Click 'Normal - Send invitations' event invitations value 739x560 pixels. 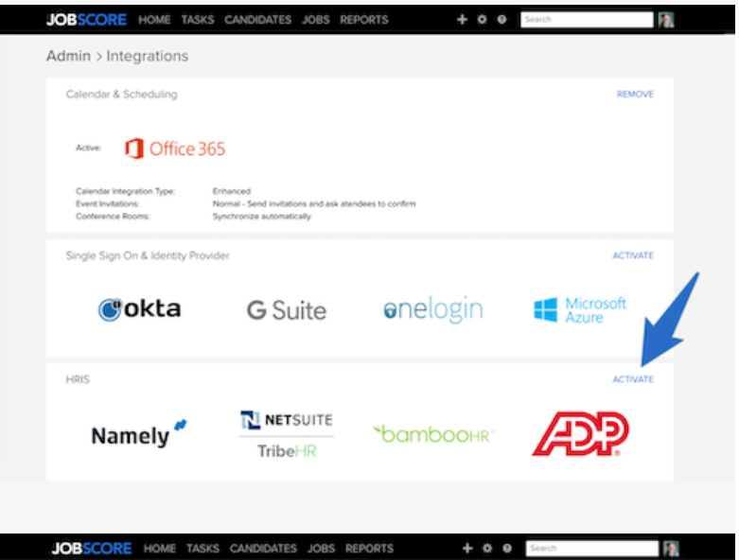(314, 203)
